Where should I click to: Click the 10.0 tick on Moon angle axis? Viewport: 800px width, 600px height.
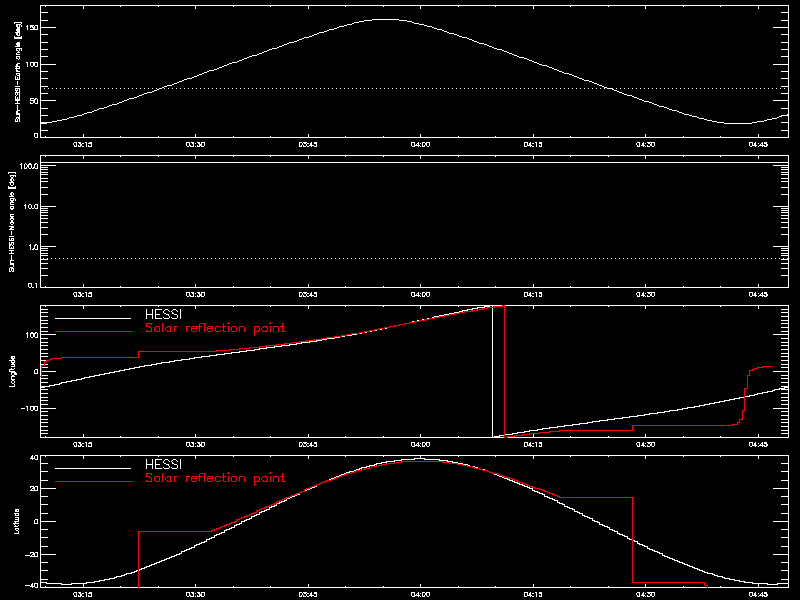pos(31,207)
